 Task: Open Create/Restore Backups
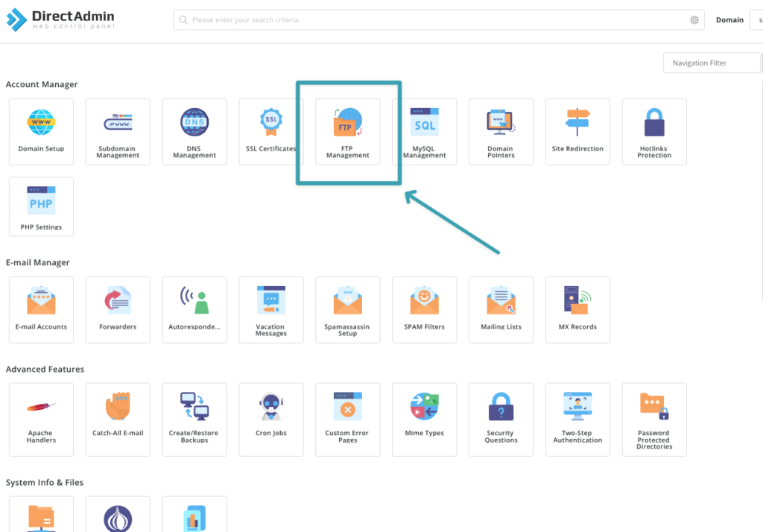pos(194,419)
